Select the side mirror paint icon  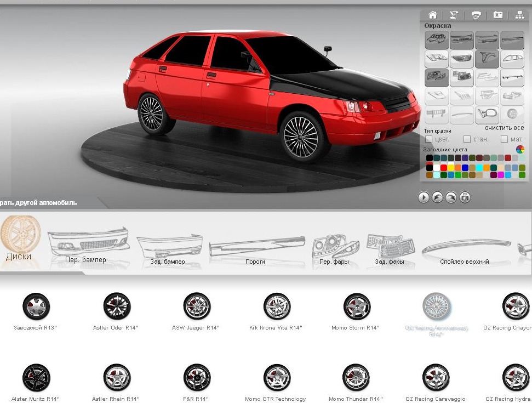pos(487,115)
